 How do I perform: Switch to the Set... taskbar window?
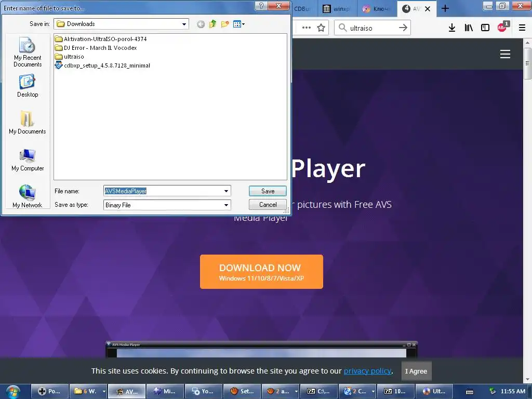pyautogui.click(x=242, y=392)
